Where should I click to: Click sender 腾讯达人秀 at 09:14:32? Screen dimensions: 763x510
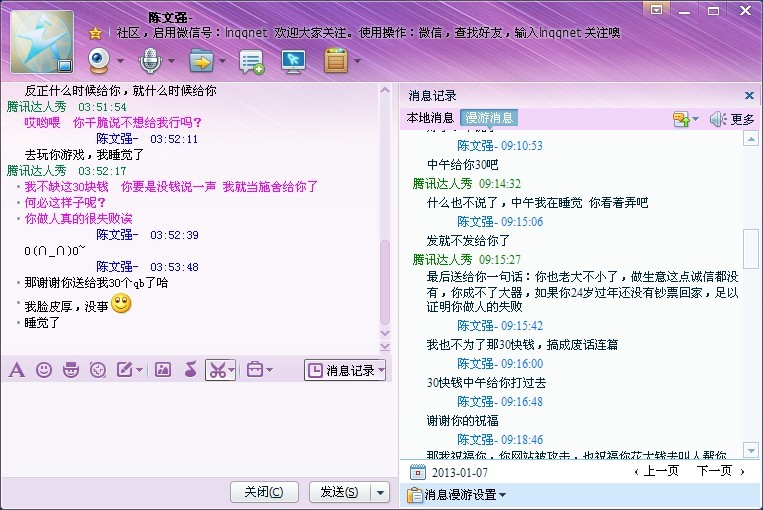coord(442,183)
